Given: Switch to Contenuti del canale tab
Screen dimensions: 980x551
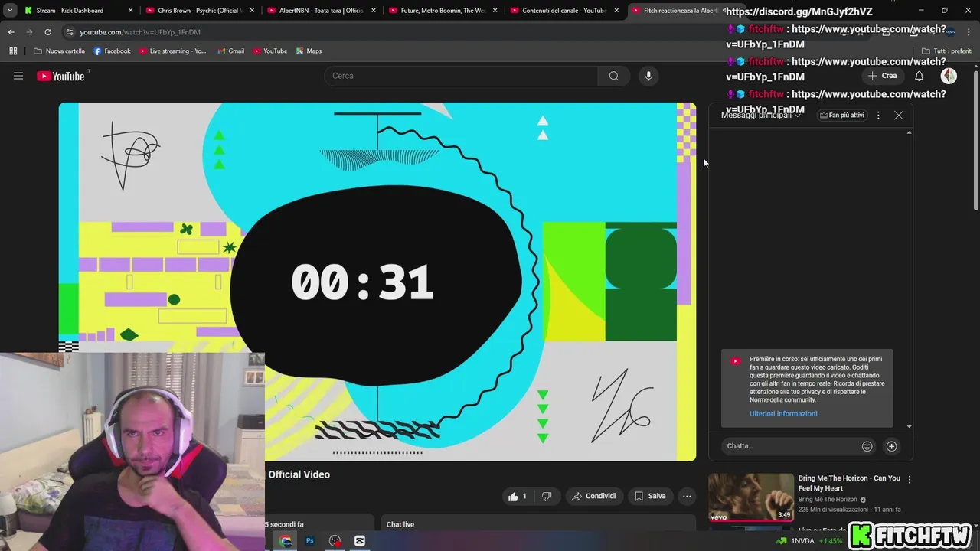Looking at the screenshot, I should [564, 11].
